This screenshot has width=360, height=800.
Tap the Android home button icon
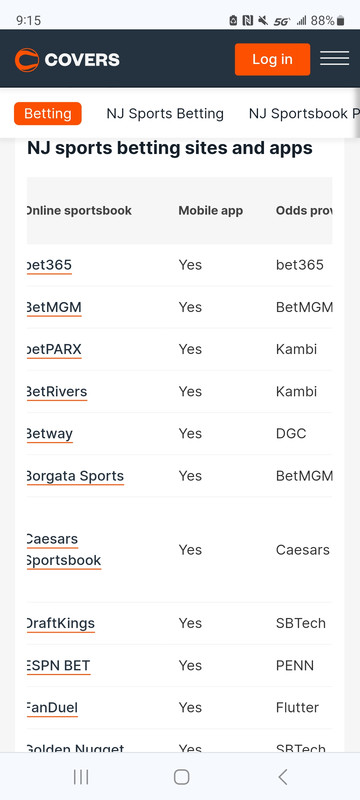182,777
